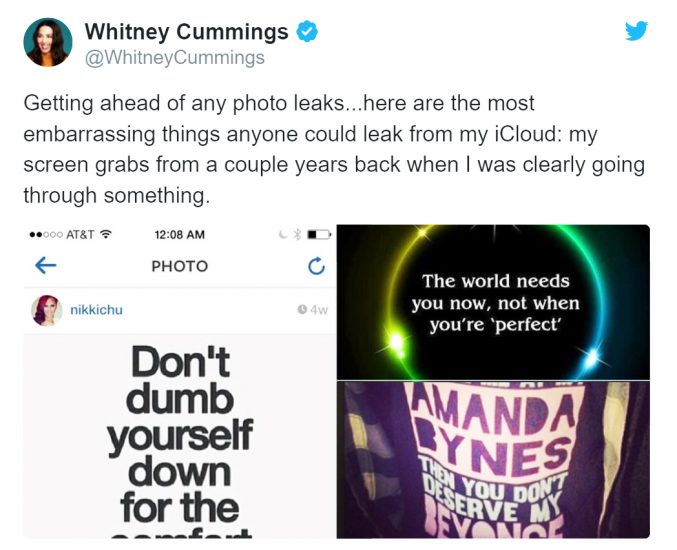Click the Whitney Cummings display name
Viewport: 677px width, 550px height.
coord(187,31)
